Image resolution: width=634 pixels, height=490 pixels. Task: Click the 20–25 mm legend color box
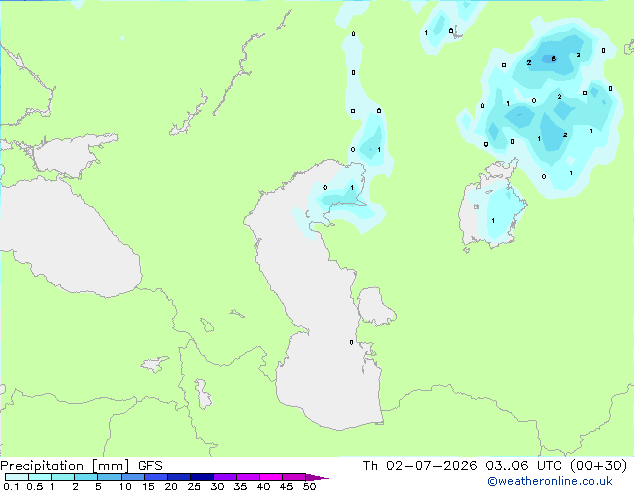pos(179,477)
